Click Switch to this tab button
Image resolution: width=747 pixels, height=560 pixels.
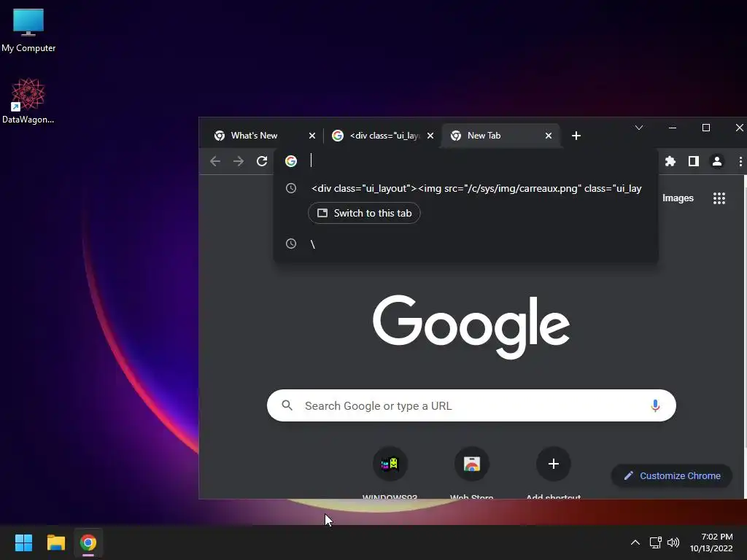364,213
